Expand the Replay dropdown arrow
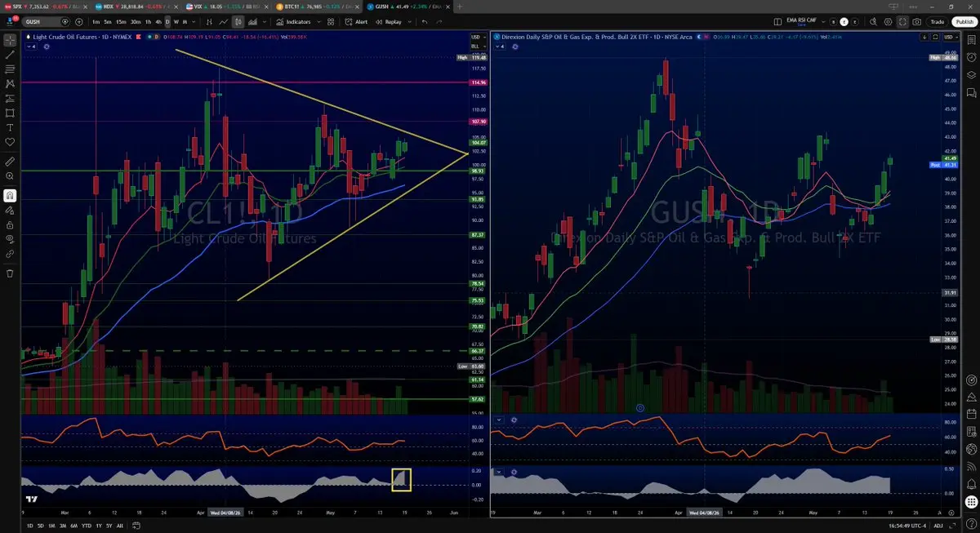Screen dimensions: 980x533 point(408,22)
